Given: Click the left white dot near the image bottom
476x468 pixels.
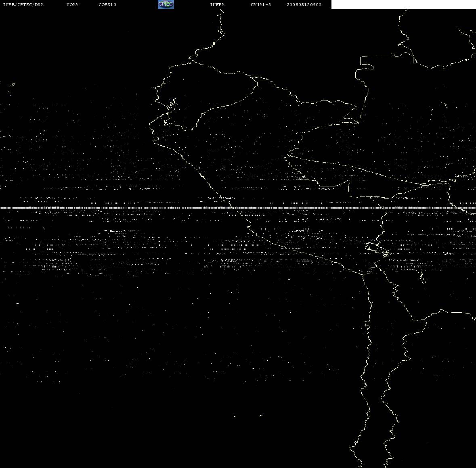Looking at the screenshot, I should click(x=234, y=416).
